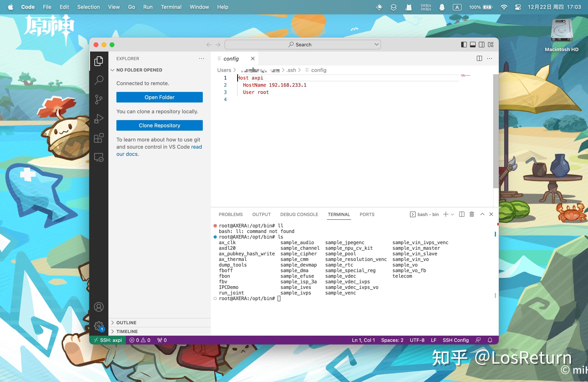This screenshot has width=588, height=382.
Task: Switch to the PROBLEMS tab
Action: 231,214
